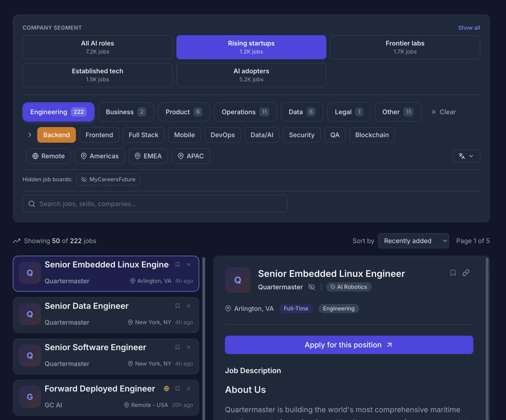This screenshot has height=420, width=506.
Task: Filter by APAC region
Action: [191, 156]
